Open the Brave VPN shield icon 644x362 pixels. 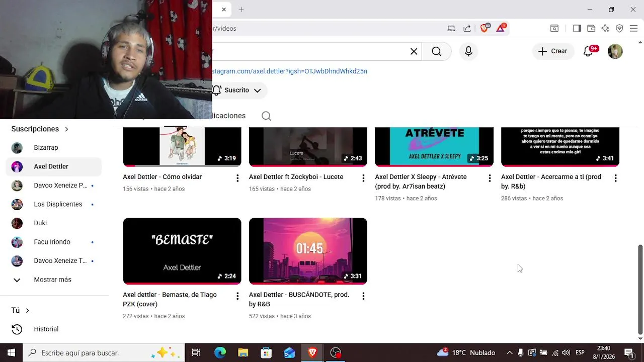click(x=619, y=29)
